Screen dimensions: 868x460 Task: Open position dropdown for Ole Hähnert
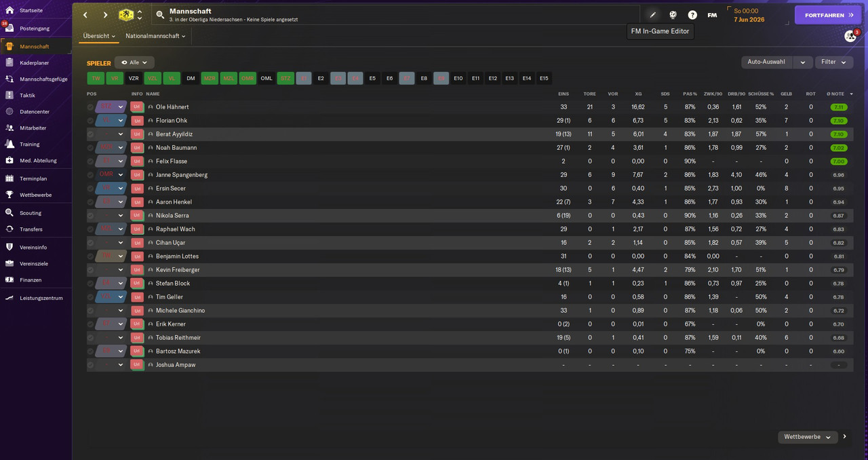point(121,107)
